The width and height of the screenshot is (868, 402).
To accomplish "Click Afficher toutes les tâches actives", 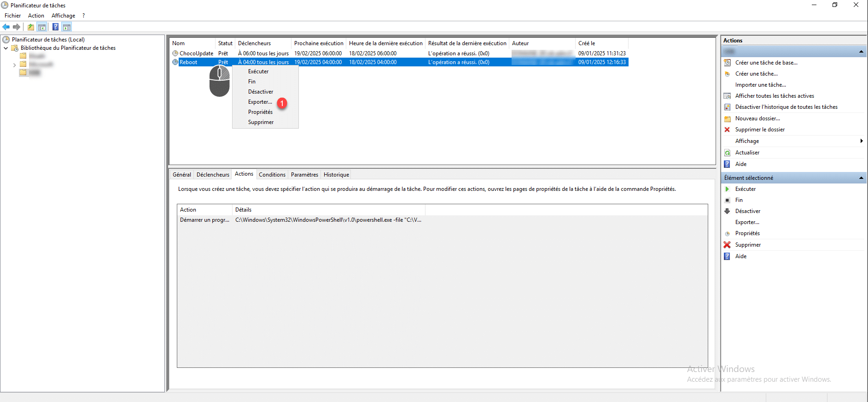I will pos(774,96).
